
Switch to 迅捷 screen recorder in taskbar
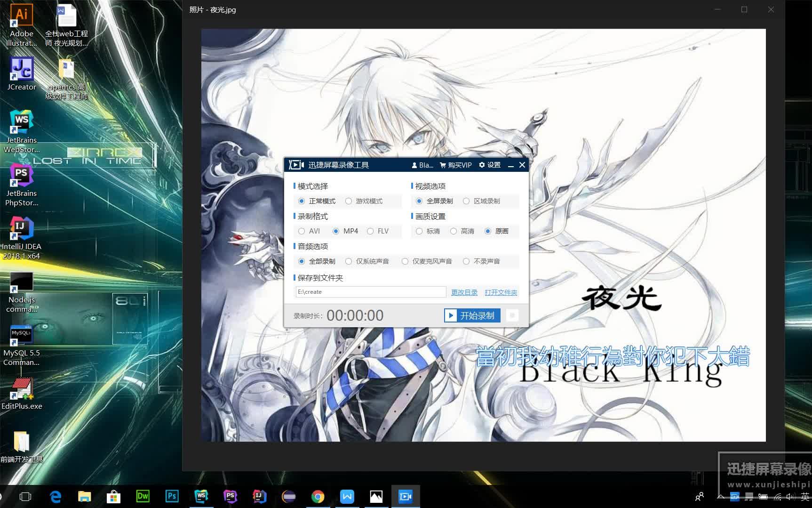coord(406,496)
